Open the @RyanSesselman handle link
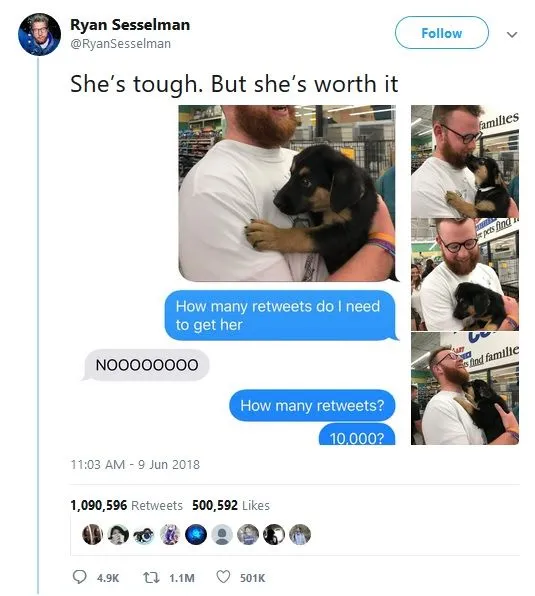Viewport: 535px width, 596px height. [x=120, y=44]
